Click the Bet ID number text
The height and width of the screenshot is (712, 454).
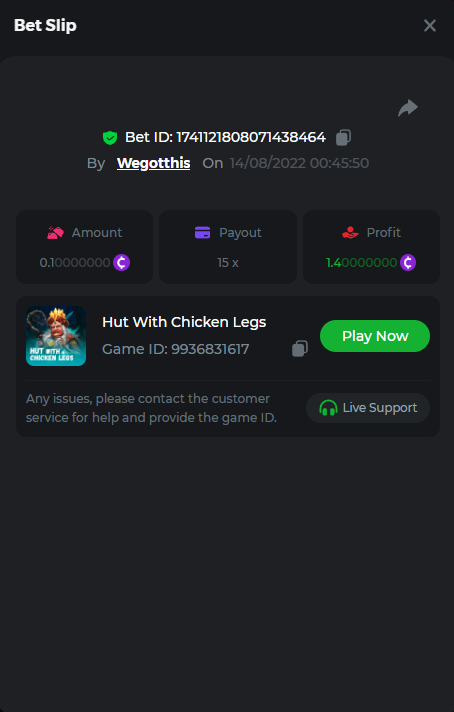click(251, 137)
